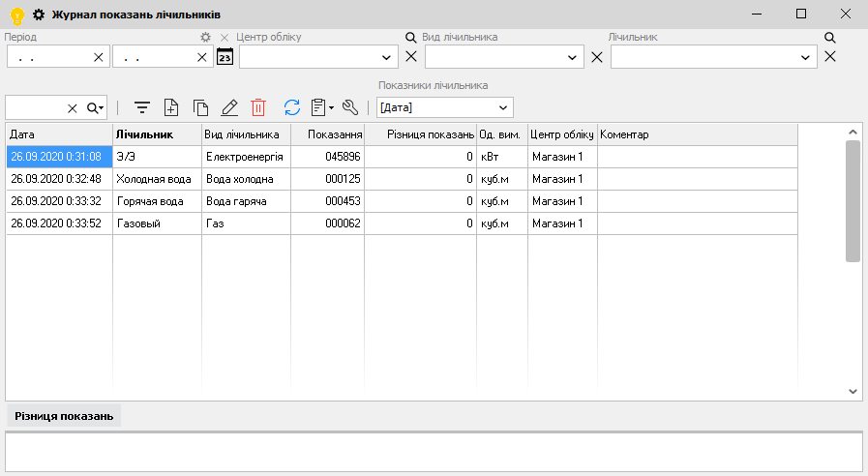Add a new meter reading record
The height and width of the screenshot is (476, 868).
171,107
